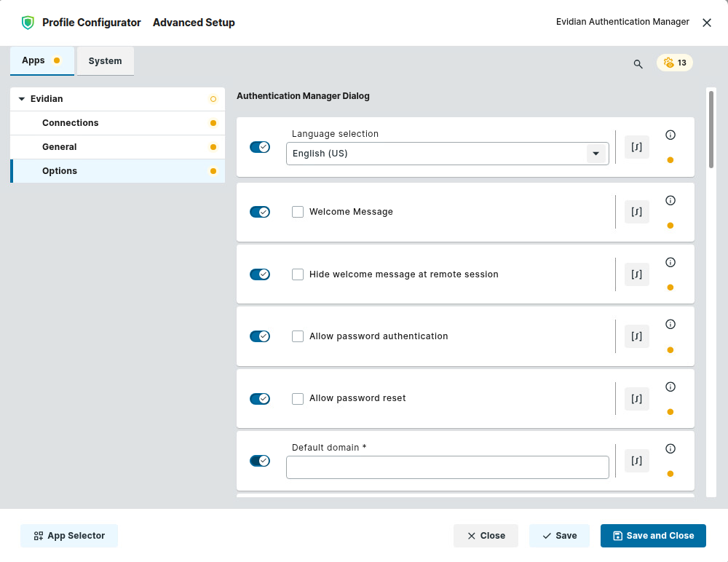Click orange change dot in Hide welcome message card

coord(670,287)
